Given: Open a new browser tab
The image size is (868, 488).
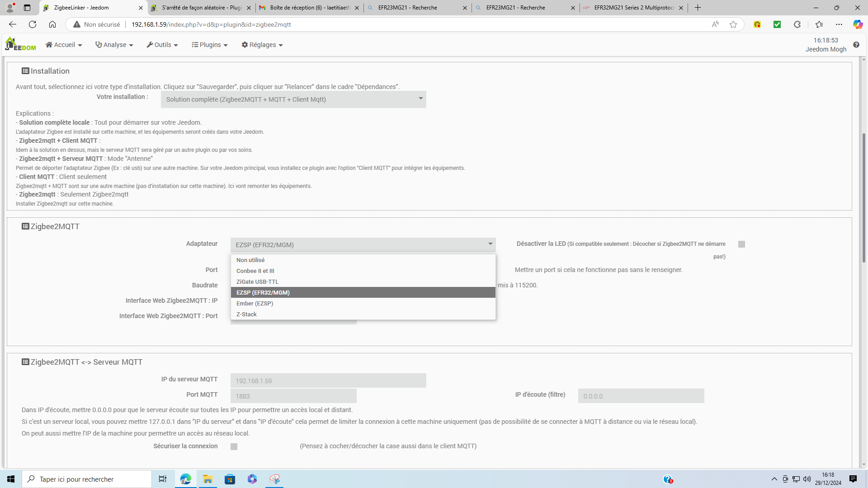Looking at the screenshot, I should coord(698,8).
